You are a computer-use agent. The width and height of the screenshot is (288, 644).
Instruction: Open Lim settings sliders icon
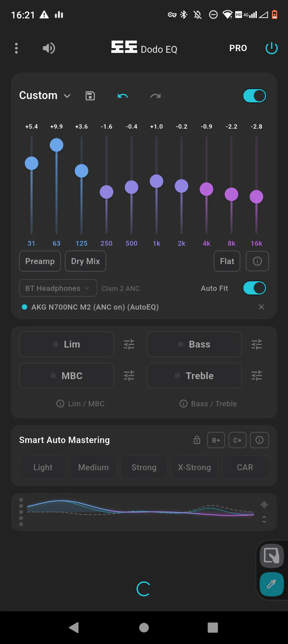(129, 344)
